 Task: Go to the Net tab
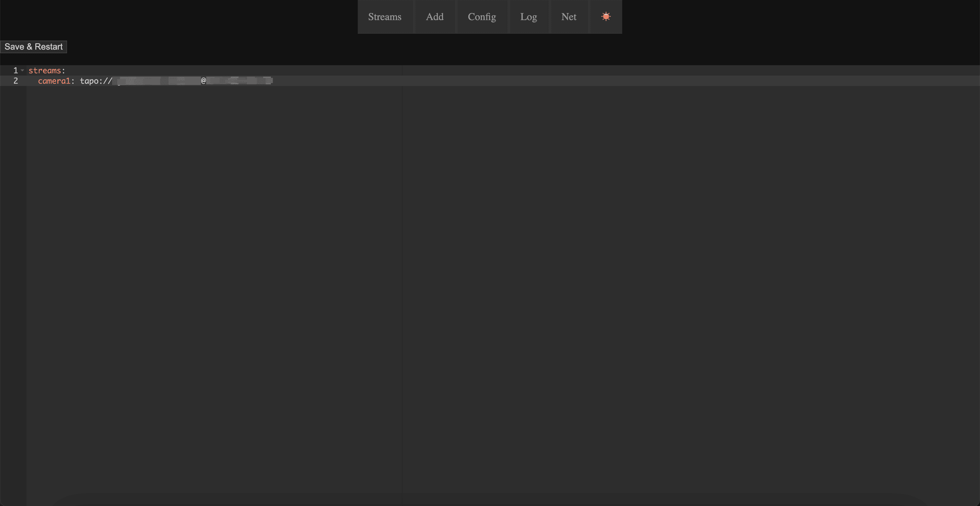click(569, 17)
